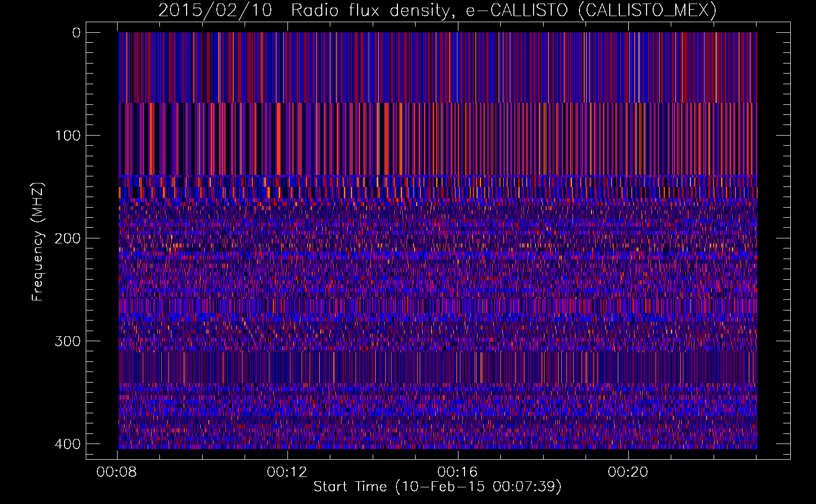The image size is (816, 504).
Task: Click the y-axis tick label '200'
Action: click(x=68, y=238)
